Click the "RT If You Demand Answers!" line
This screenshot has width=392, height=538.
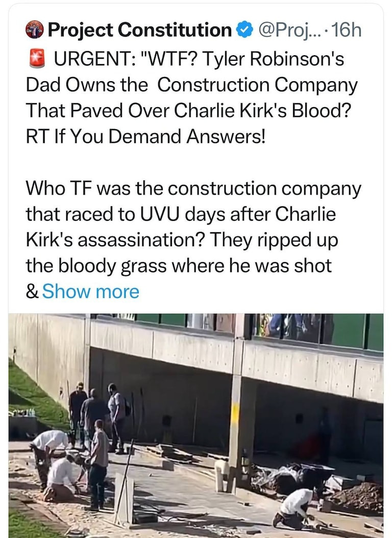coord(146,137)
